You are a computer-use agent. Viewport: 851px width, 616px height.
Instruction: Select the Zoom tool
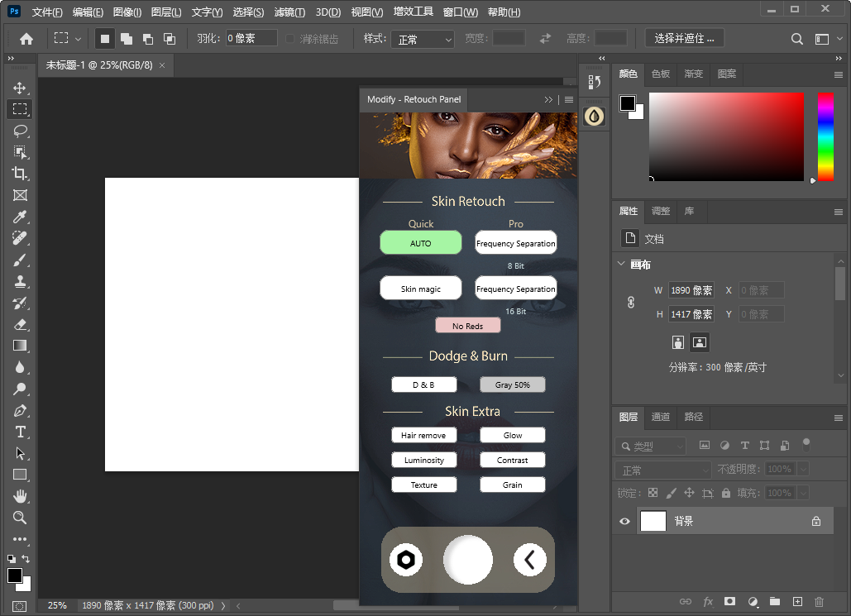(20, 518)
